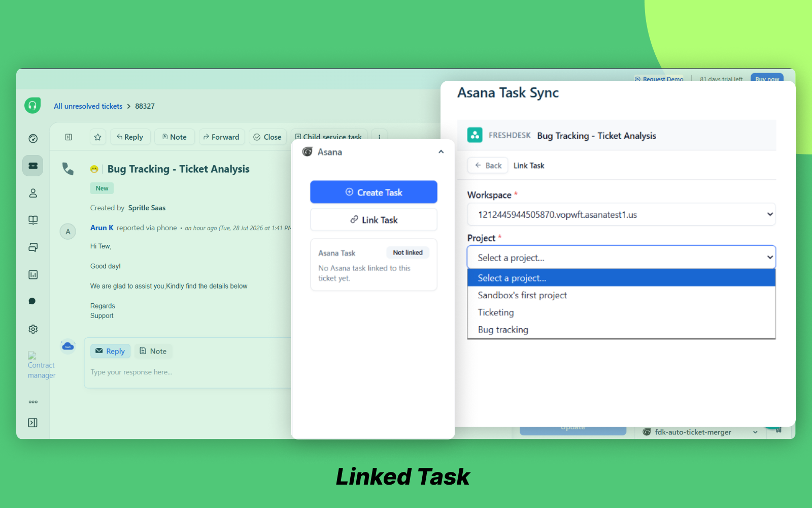The image size is (812, 508).
Task: Select the Ticketing project option
Action: (621, 312)
